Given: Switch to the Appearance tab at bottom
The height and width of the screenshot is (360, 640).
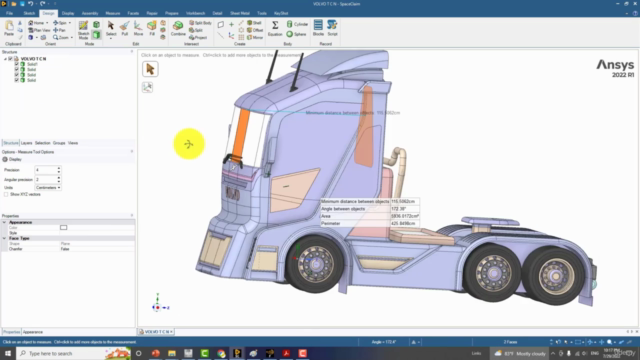Looking at the screenshot, I should point(33,332).
